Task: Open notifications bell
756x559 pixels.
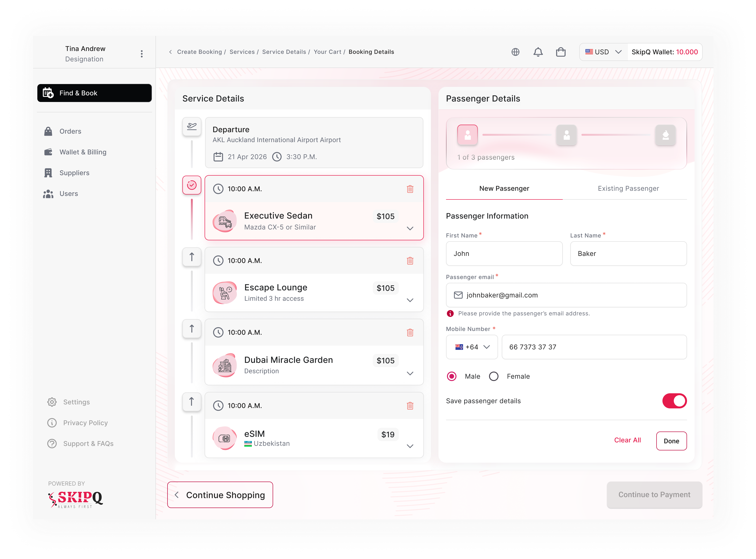Action: click(538, 52)
